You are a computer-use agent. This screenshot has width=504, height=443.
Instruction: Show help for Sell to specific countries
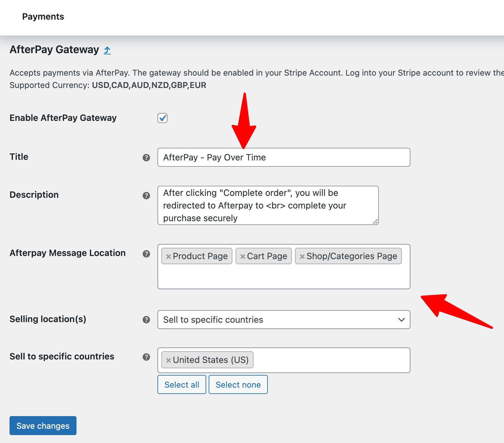146,357
